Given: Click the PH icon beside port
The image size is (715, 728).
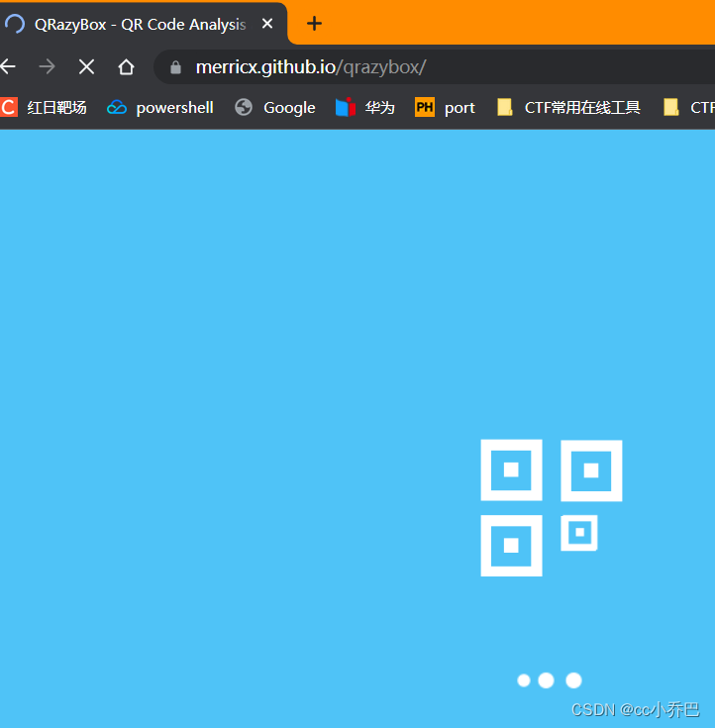Looking at the screenshot, I should click(x=425, y=107).
